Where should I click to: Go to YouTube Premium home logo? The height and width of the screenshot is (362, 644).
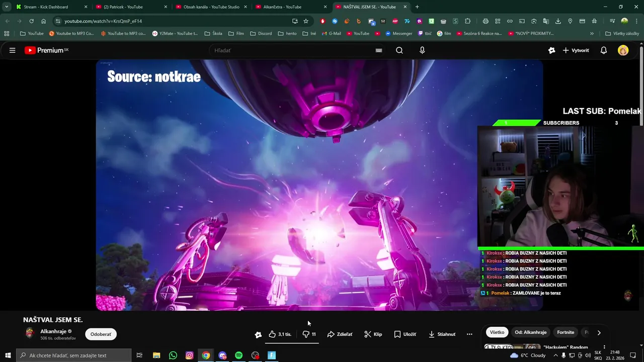[x=46, y=50]
